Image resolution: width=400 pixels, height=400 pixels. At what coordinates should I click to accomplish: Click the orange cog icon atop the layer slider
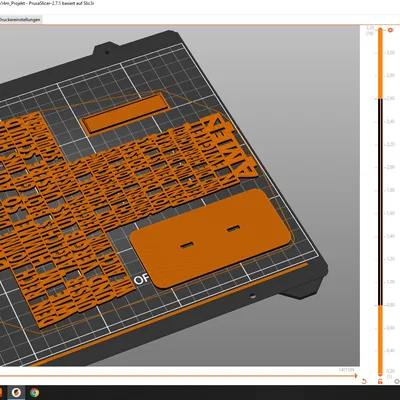[x=390, y=30]
